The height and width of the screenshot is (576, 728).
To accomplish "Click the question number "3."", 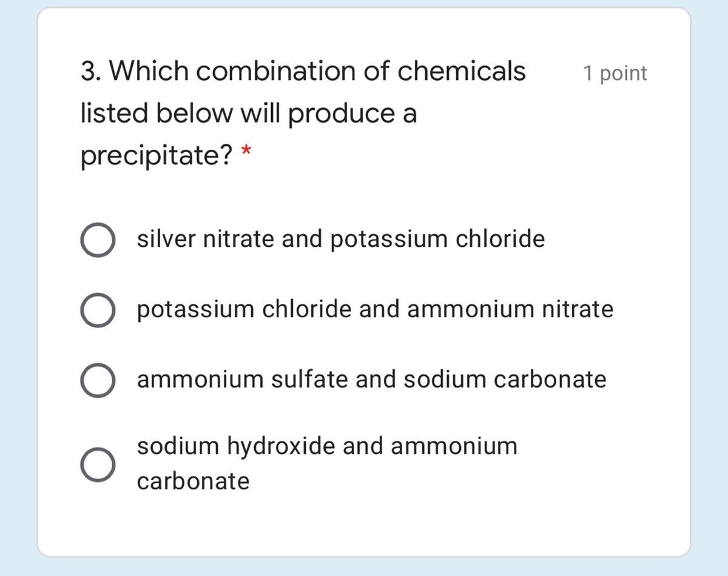I will (x=91, y=72).
